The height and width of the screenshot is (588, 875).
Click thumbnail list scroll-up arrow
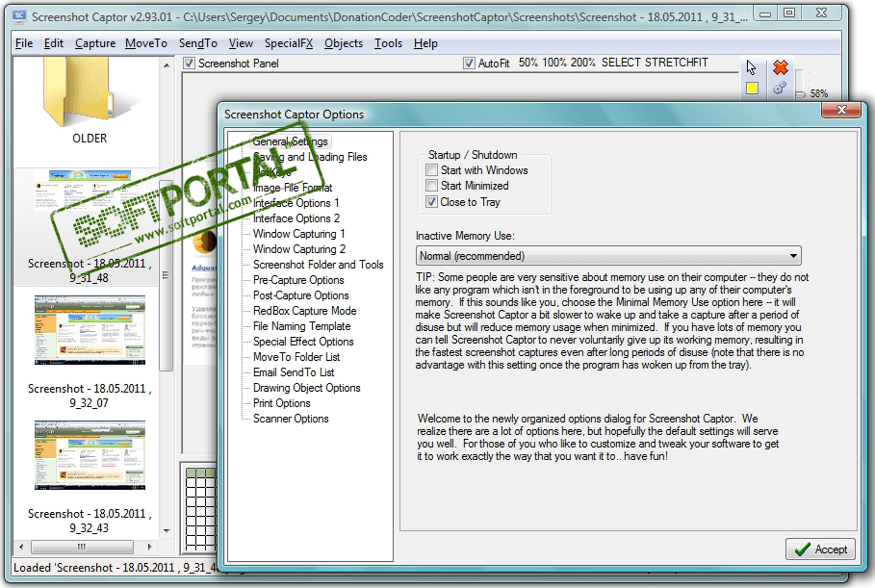coord(167,65)
